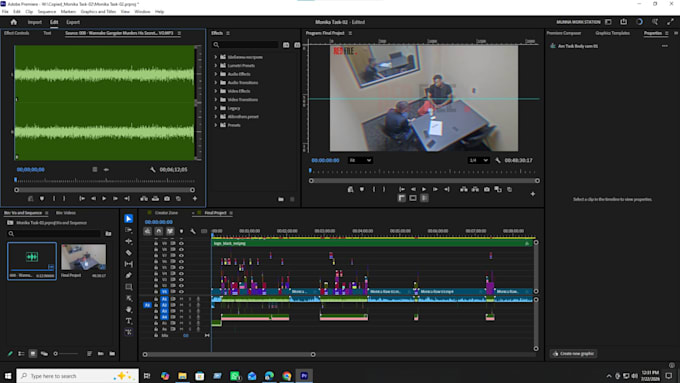Viewport: 680px width, 383px height.
Task: Expand Audio Effects folder
Action: tap(216, 74)
